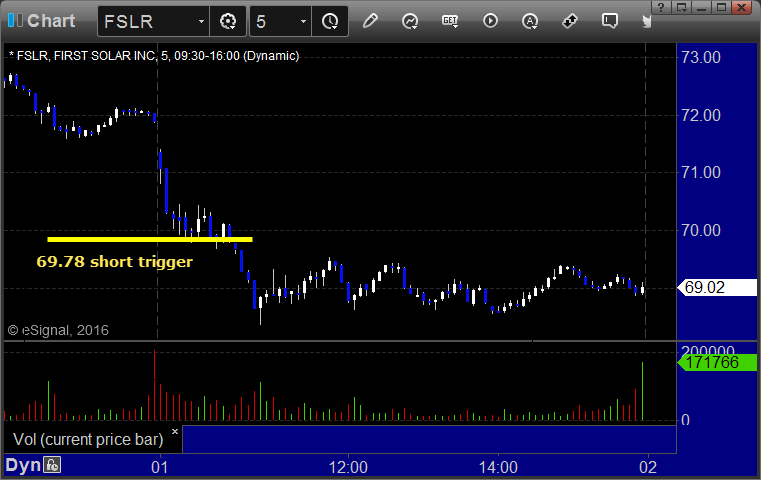Toggle the lock icon beside Dyn
This screenshot has height=480, width=761.
click(x=52, y=465)
